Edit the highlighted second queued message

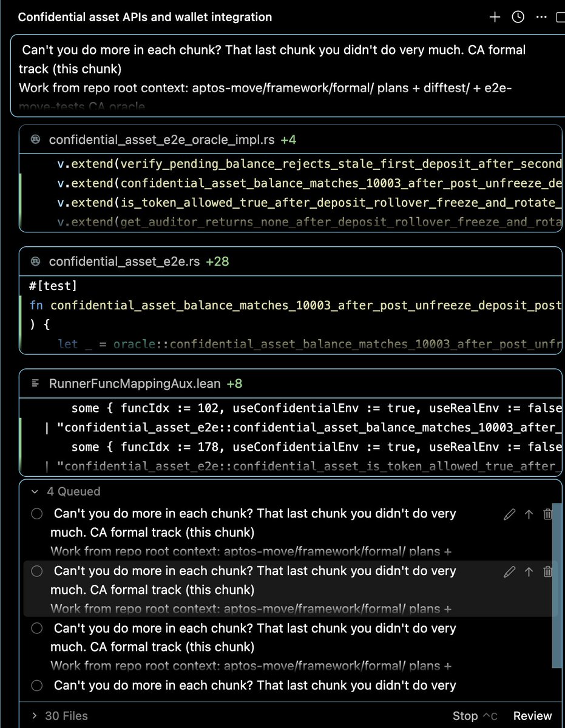coord(510,571)
